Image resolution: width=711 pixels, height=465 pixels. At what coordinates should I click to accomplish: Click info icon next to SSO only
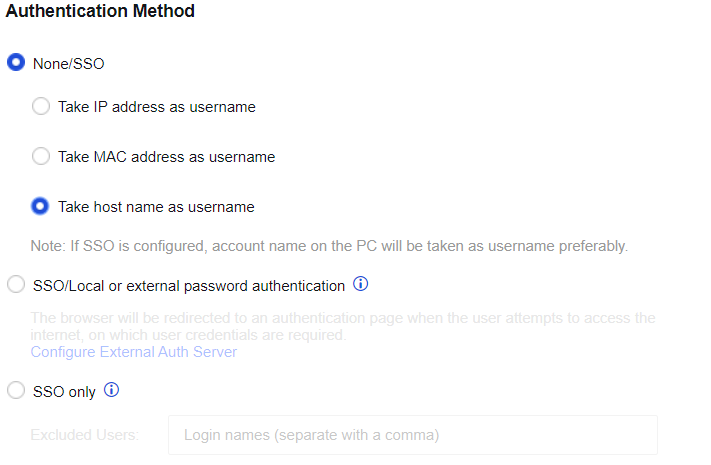(x=112, y=391)
